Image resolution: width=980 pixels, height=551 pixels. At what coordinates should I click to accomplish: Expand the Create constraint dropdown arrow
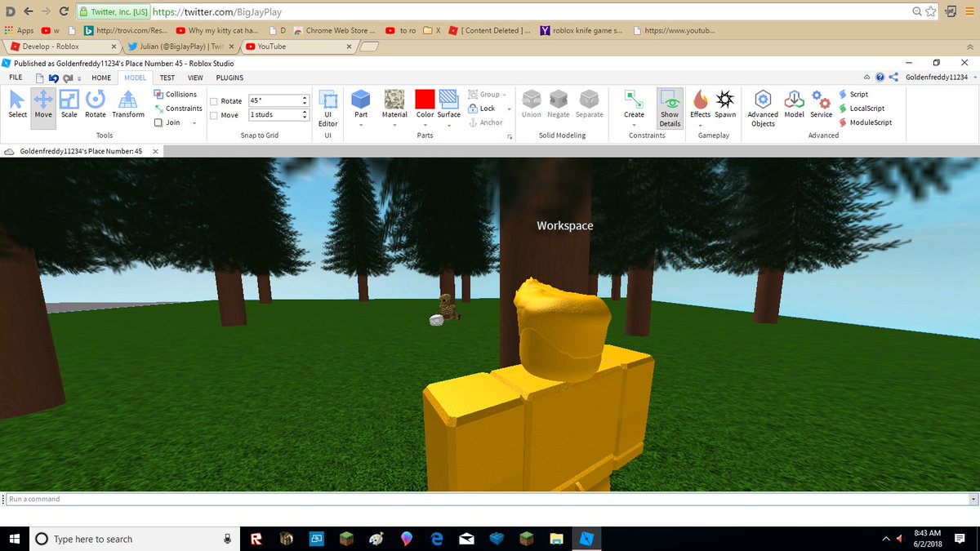click(x=635, y=126)
